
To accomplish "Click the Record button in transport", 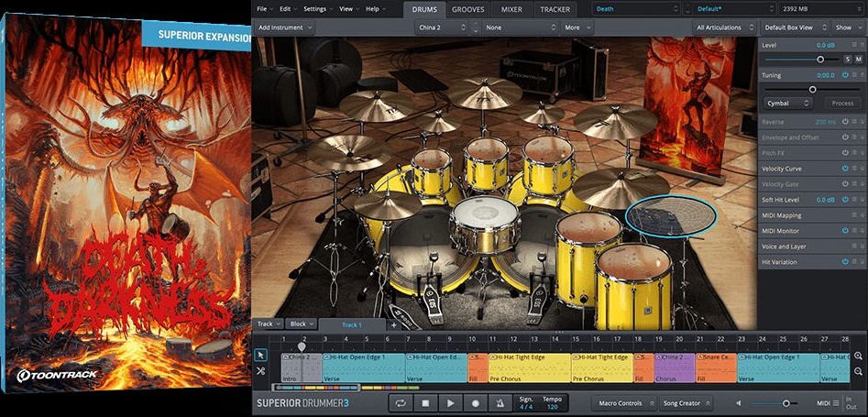I will coord(475,403).
